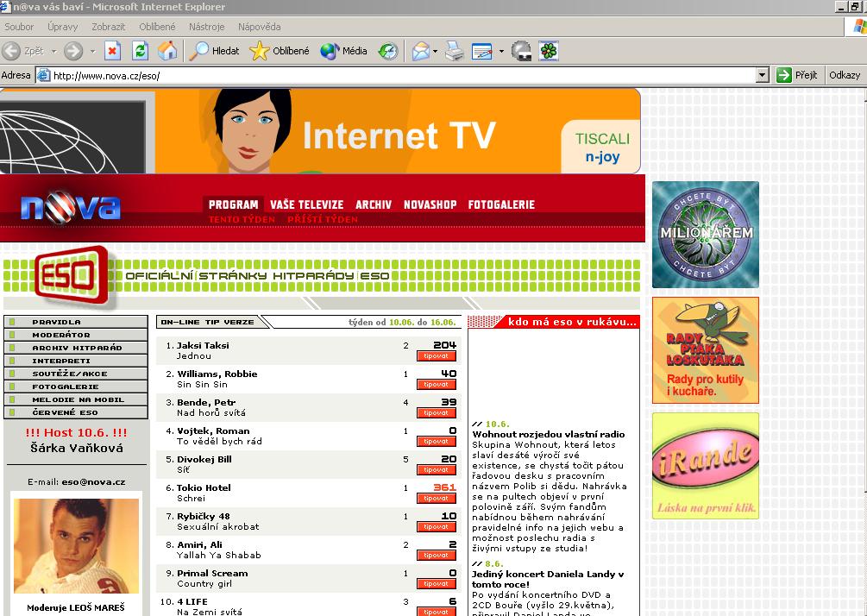Click TENTO TÝDEN sub-link
The height and width of the screenshot is (616, 867).
[x=242, y=219]
